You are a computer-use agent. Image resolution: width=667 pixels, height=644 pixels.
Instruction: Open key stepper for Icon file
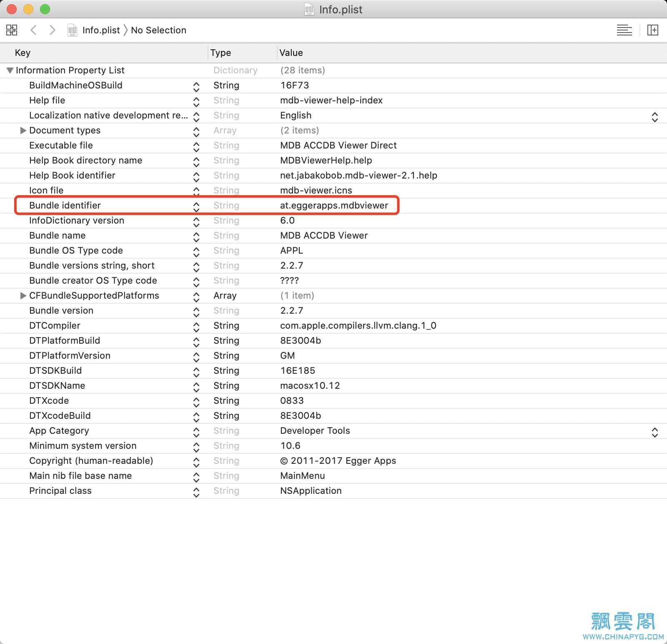196,192
